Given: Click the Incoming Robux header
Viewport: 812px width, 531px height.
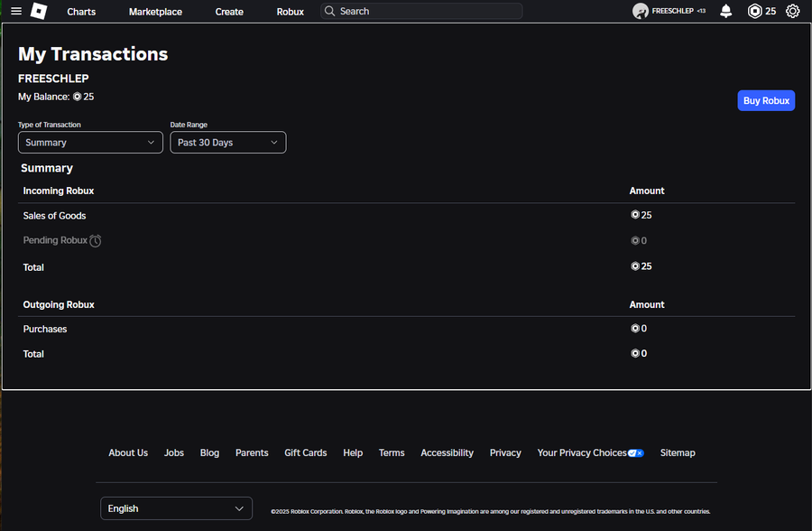Looking at the screenshot, I should pyautogui.click(x=59, y=191).
